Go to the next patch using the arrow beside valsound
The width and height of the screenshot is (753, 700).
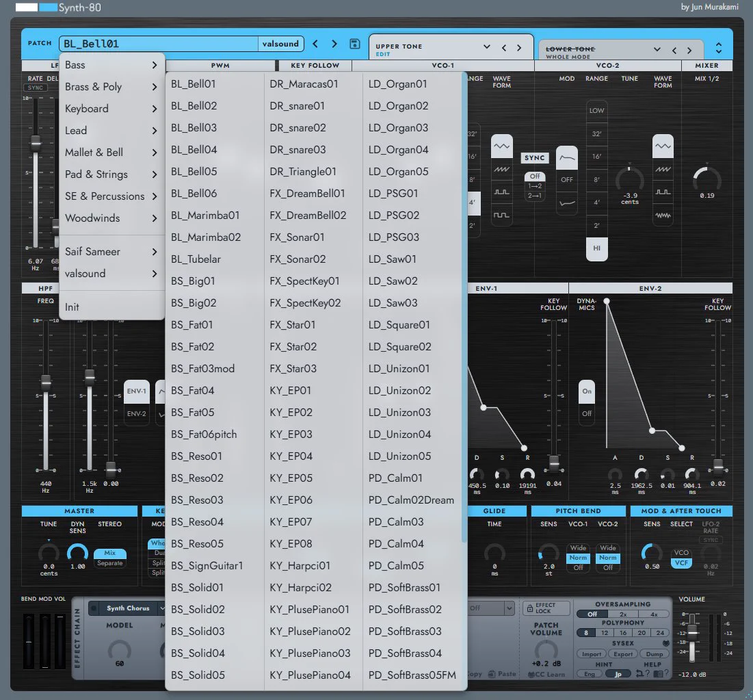click(334, 44)
